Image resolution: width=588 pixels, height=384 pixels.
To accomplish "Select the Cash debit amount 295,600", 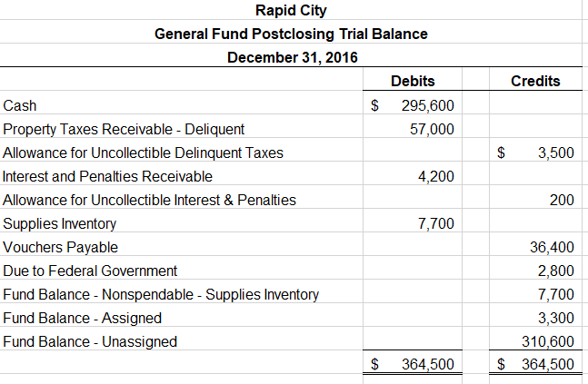I will pyautogui.click(x=427, y=105).
